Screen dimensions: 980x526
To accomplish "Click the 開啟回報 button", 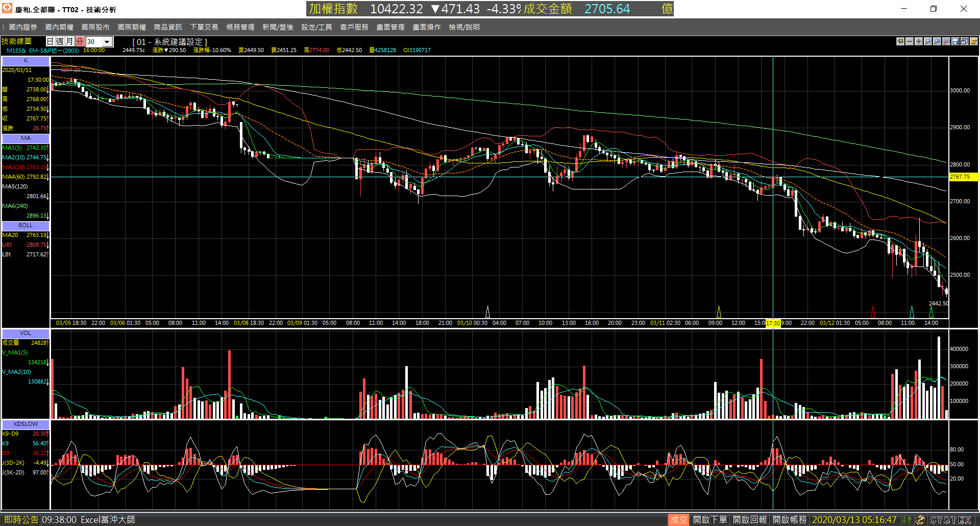I will pyautogui.click(x=750, y=520).
